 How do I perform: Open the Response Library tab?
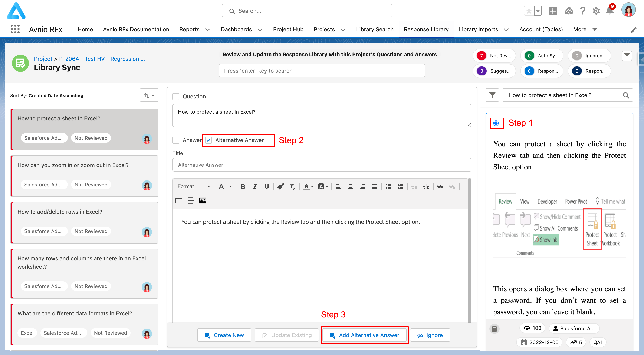point(426,29)
